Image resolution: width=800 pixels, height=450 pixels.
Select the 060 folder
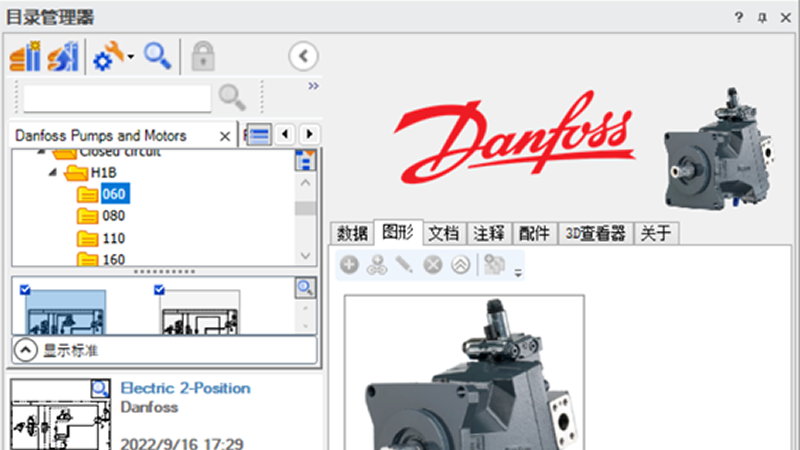pos(114,194)
